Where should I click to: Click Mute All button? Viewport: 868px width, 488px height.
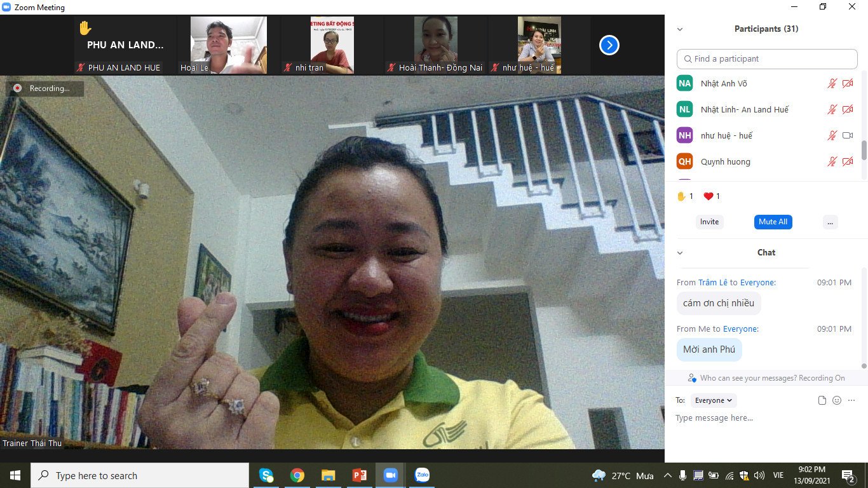pos(773,222)
